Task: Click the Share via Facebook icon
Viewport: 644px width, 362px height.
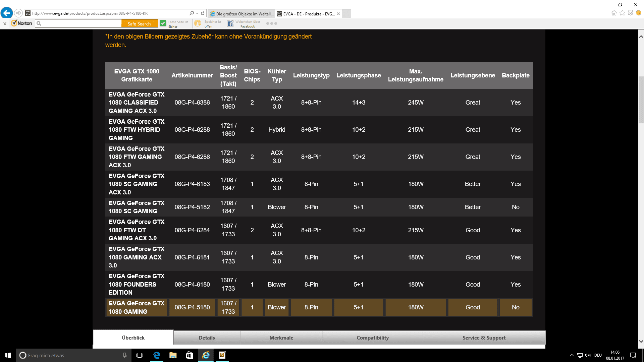Action: tap(230, 23)
